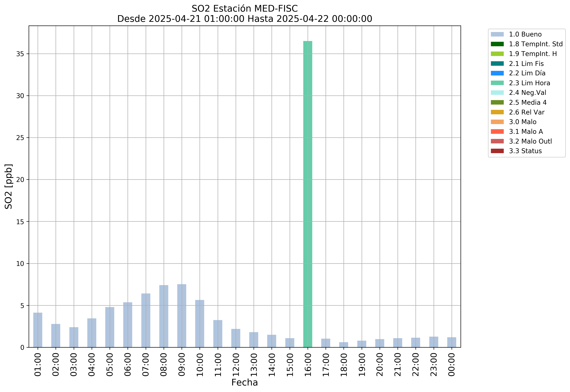Click the 3.0 Malo legend swatch
This screenshot has width=570, height=392.
click(497, 122)
